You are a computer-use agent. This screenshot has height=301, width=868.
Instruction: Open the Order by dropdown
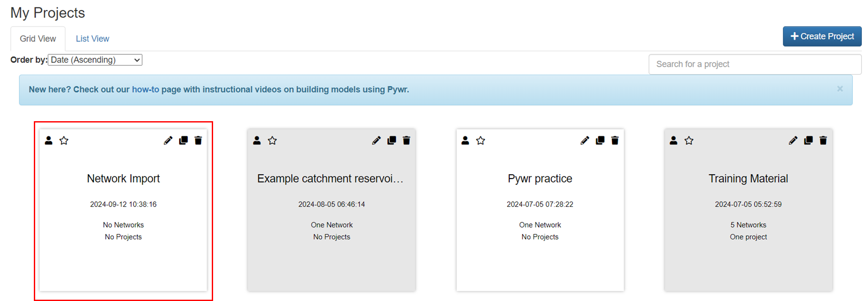tap(95, 60)
